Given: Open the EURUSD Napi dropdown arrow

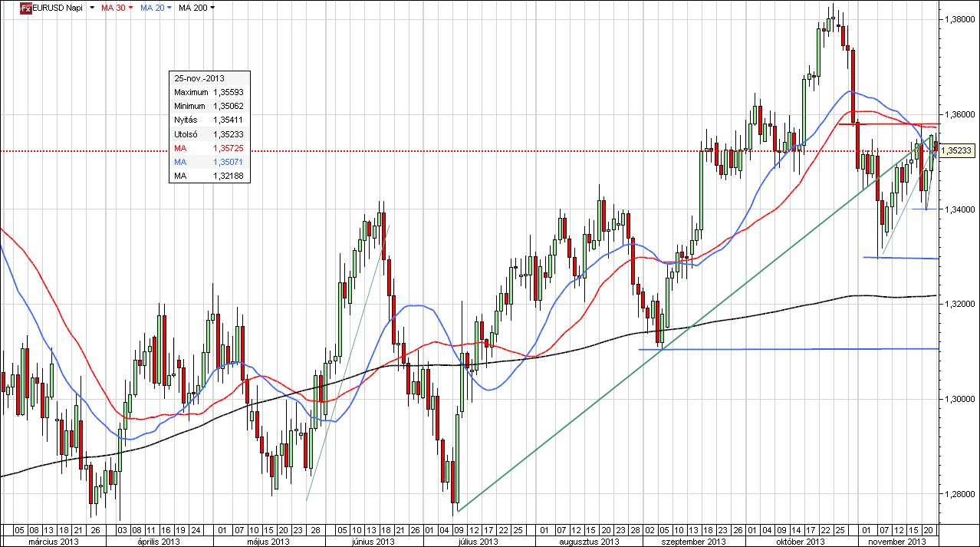Looking at the screenshot, I should tap(93, 8).
